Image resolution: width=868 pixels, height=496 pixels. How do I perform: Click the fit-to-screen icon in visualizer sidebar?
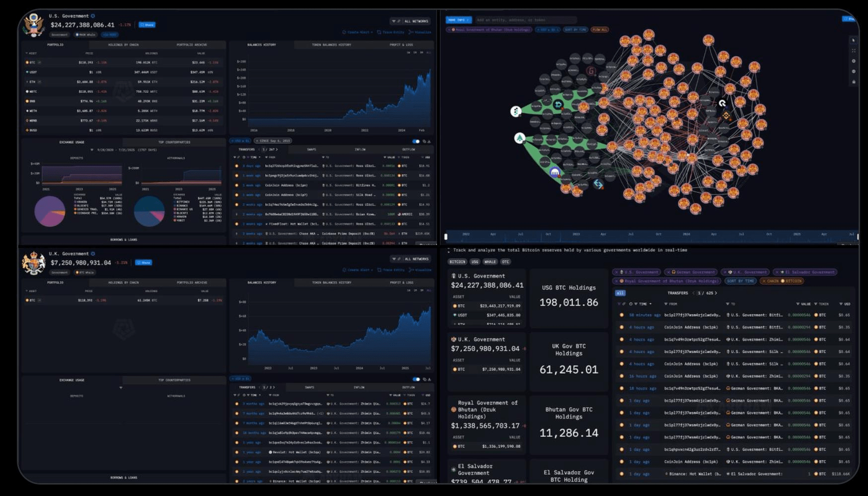click(854, 51)
